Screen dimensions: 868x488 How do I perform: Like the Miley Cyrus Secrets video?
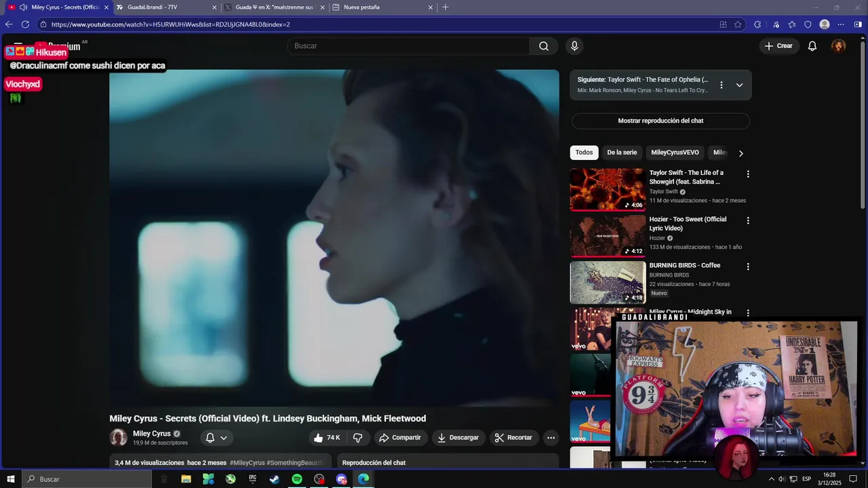pos(327,438)
